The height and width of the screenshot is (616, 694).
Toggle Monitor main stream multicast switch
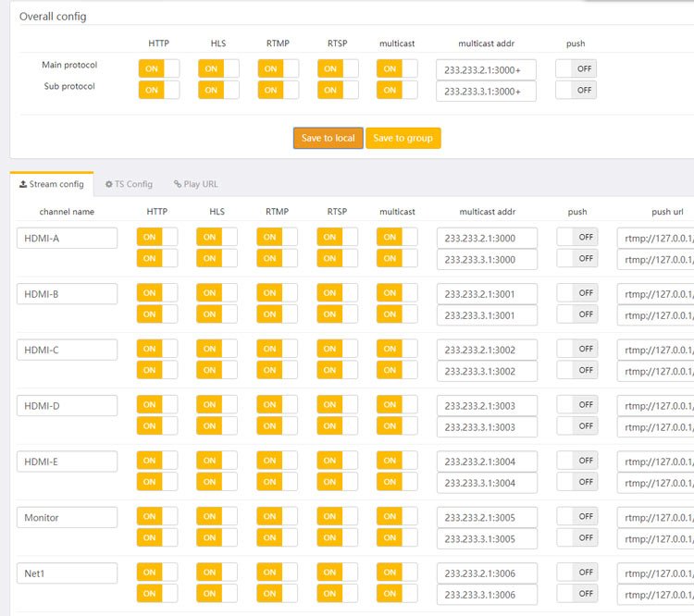[x=397, y=516]
